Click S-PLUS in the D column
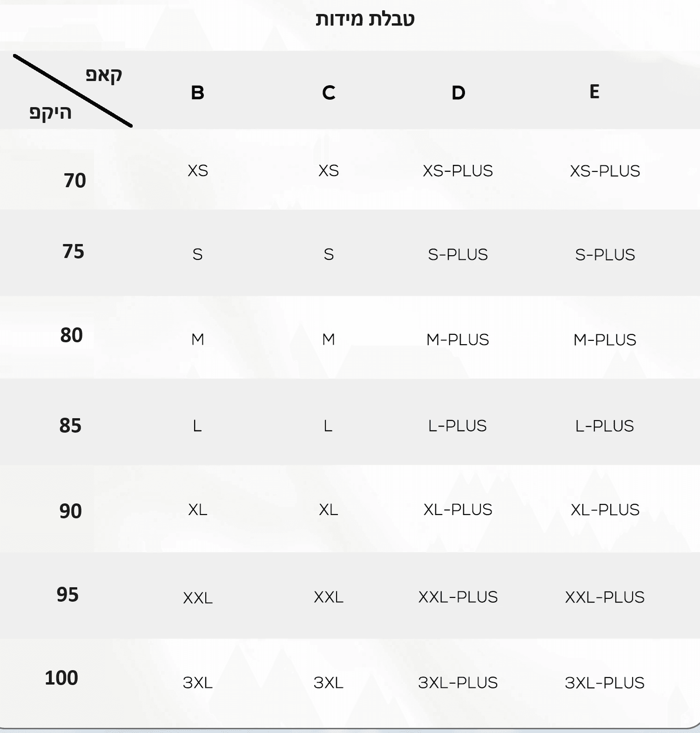The width and height of the screenshot is (700, 733). click(458, 255)
